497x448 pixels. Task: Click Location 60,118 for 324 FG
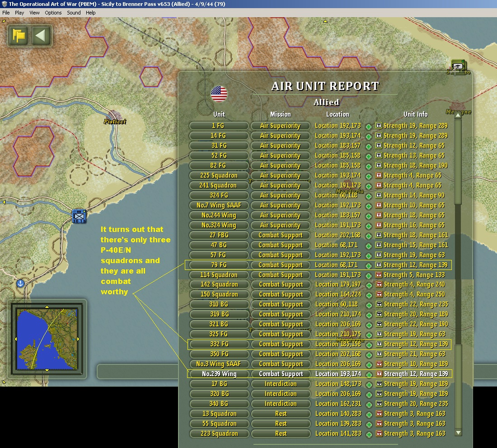[336, 195]
